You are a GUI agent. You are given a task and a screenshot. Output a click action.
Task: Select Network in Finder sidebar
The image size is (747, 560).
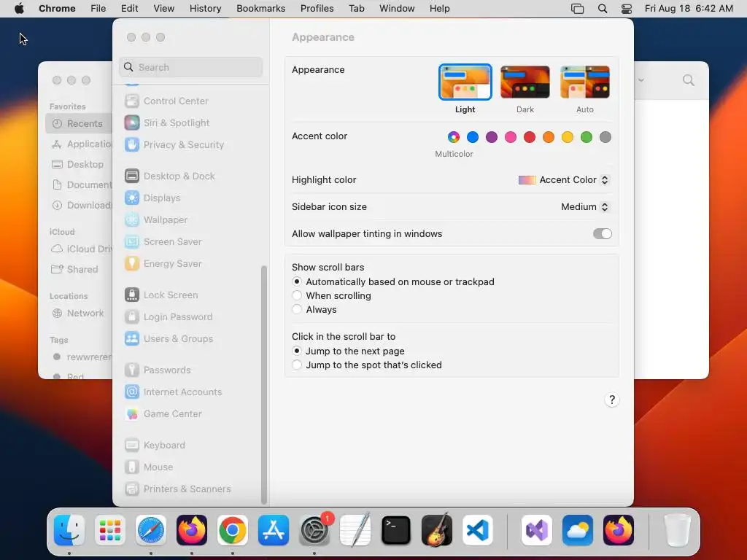(x=79, y=314)
